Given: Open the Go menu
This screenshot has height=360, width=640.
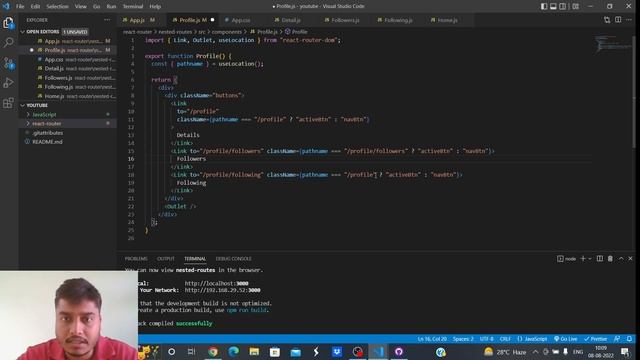Looking at the screenshot, I should point(96,7).
